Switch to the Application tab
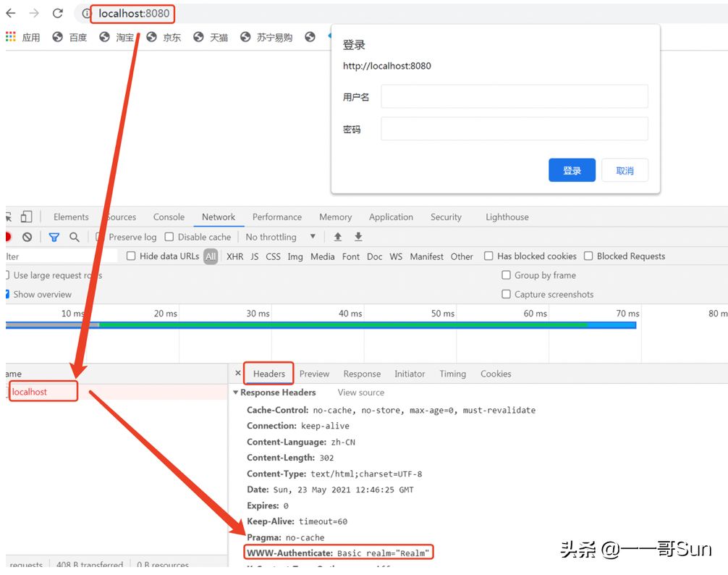This screenshot has width=728, height=575. pyautogui.click(x=391, y=217)
